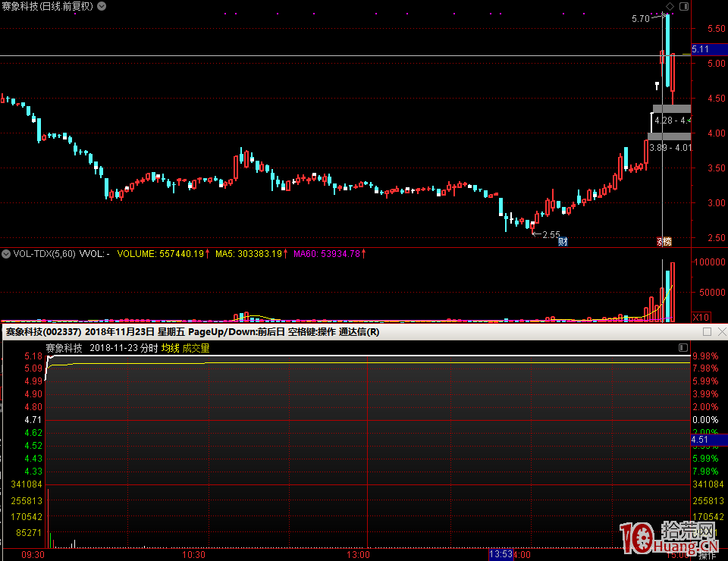Click the 财 financial marker icon
Viewport: 728px width, 561px height.
click(563, 242)
